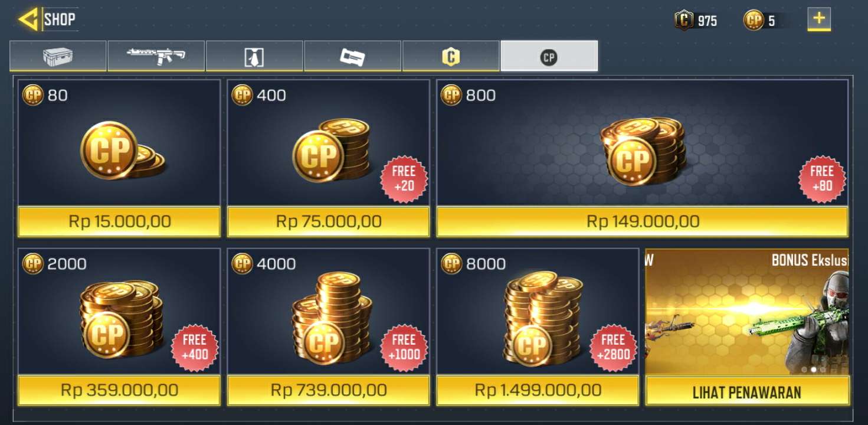The width and height of the screenshot is (868, 425).
Task: Buy 400 CP for Rp 75.000,00
Action: click(329, 222)
